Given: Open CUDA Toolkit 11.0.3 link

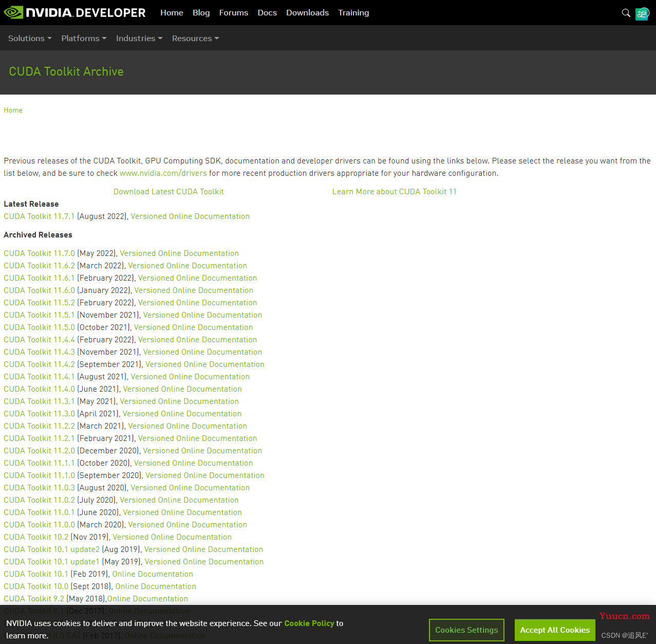Looking at the screenshot, I should click(x=39, y=488).
